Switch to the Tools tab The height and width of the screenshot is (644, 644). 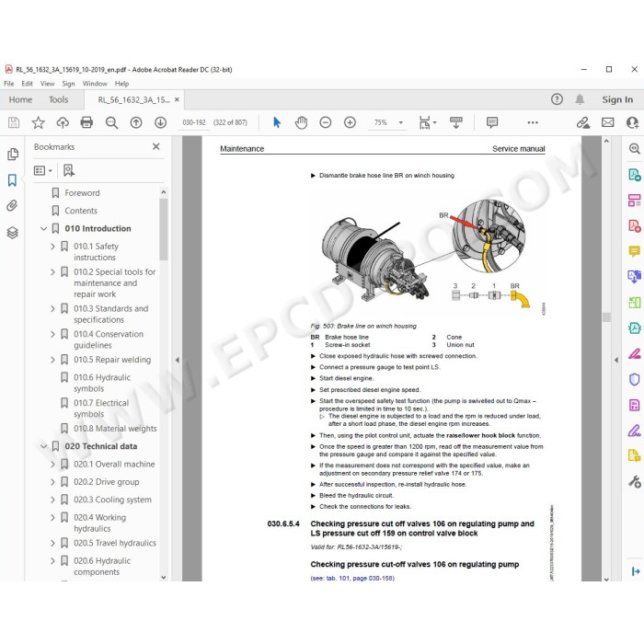pos(58,99)
